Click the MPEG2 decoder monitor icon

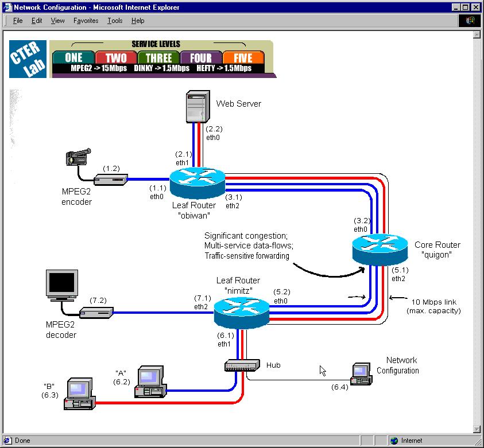click(x=62, y=285)
